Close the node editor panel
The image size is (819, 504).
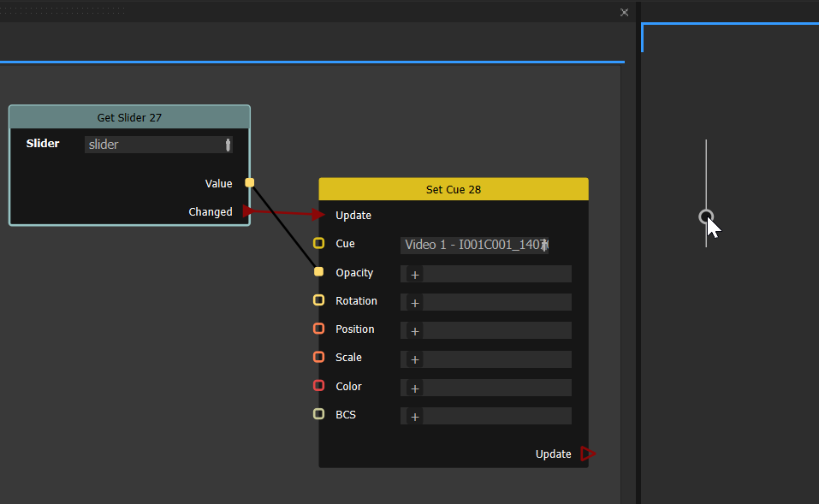tap(624, 12)
